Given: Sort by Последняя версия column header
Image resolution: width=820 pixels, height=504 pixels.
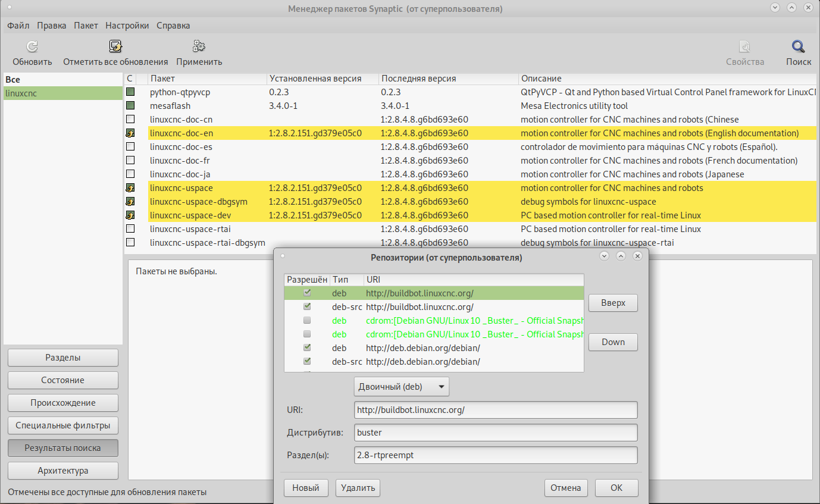Looking at the screenshot, I should 449,79.
